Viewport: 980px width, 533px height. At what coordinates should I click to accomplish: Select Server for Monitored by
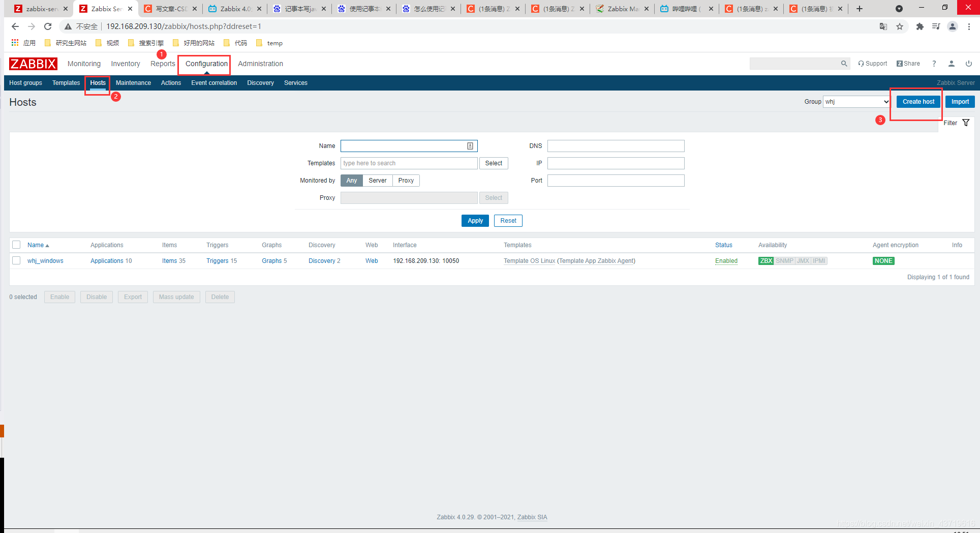point(378,181)
